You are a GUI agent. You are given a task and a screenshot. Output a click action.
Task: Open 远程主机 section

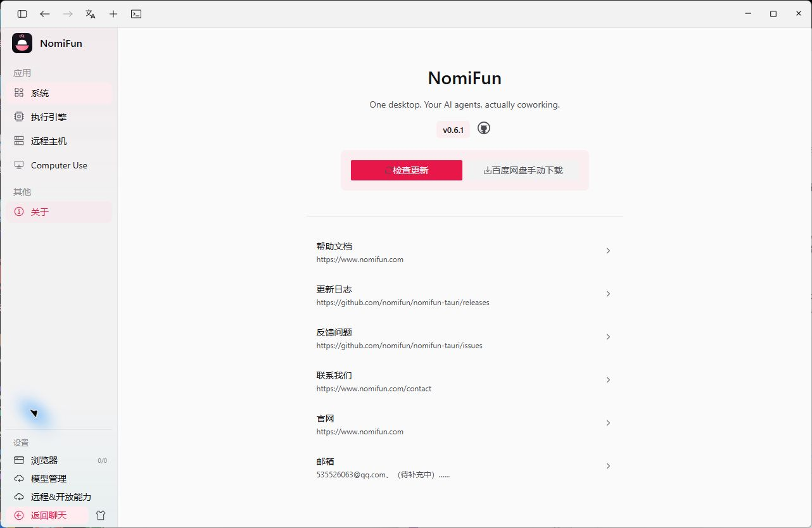pyautogui.click(x=60, y=141)
